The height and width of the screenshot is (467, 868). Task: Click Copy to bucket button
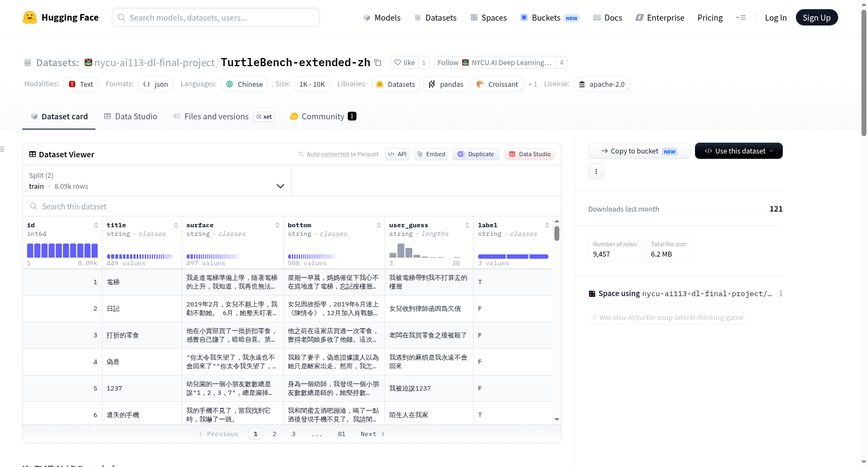pyautogui.click(x=639, y=151)
